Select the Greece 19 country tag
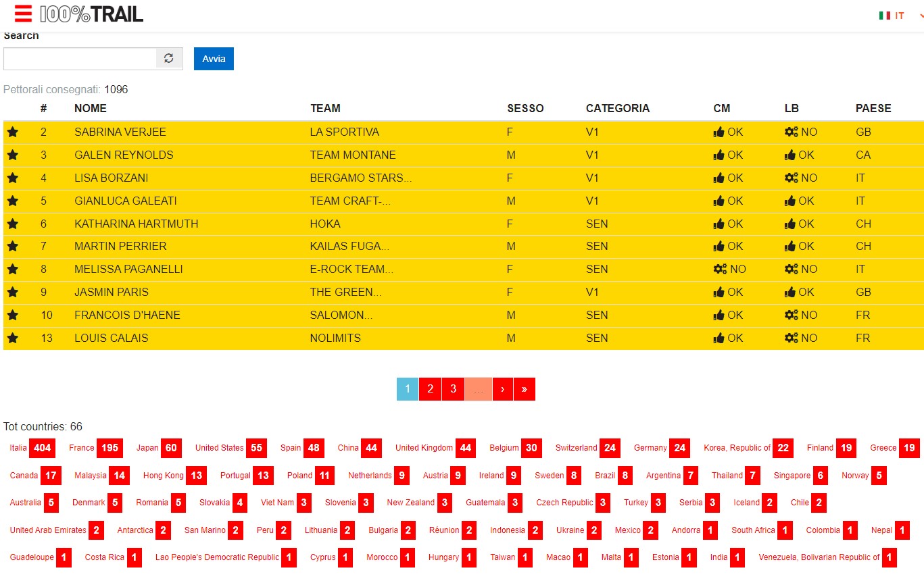 (895, 448)
